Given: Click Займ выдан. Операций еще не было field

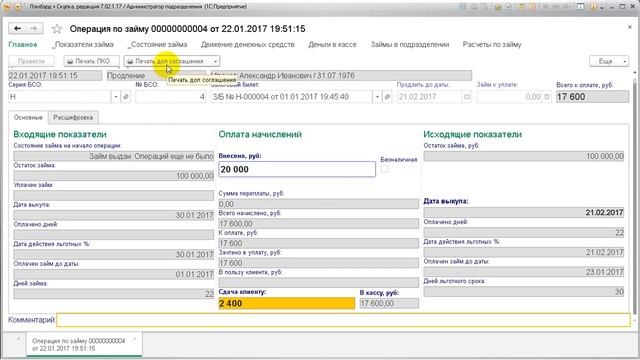Looking at the screenshot, I should click(x=113, y=156).
